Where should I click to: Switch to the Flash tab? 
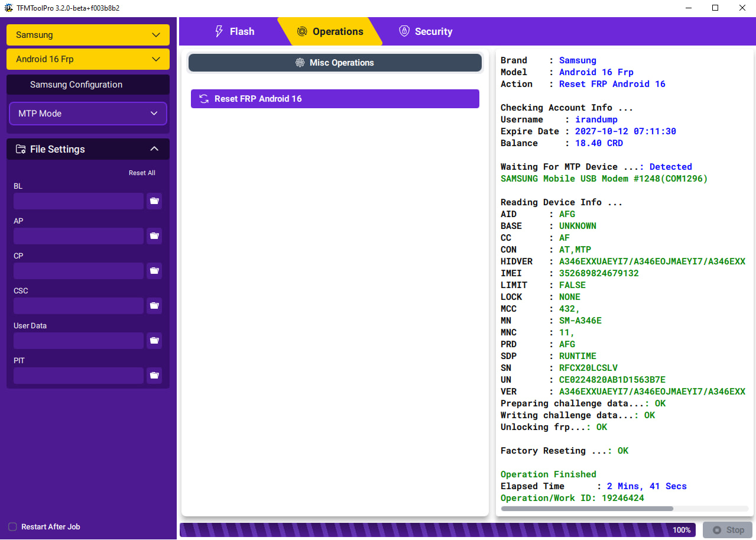235,32
